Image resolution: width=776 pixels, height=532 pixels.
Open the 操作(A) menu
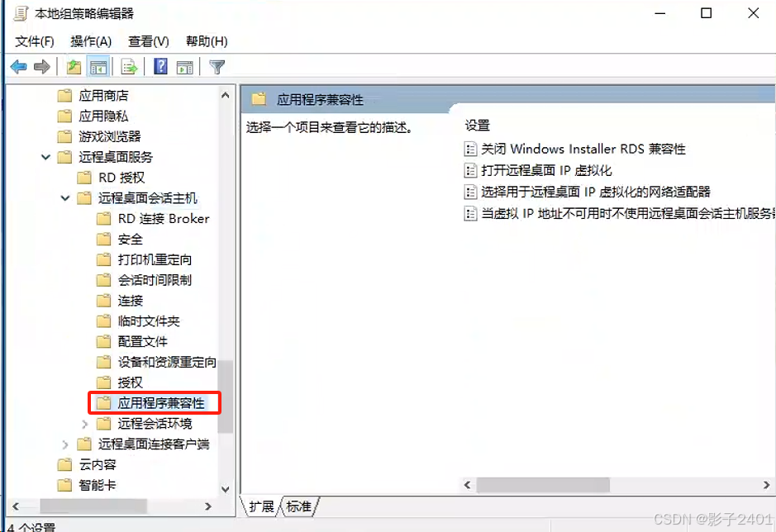91,41
